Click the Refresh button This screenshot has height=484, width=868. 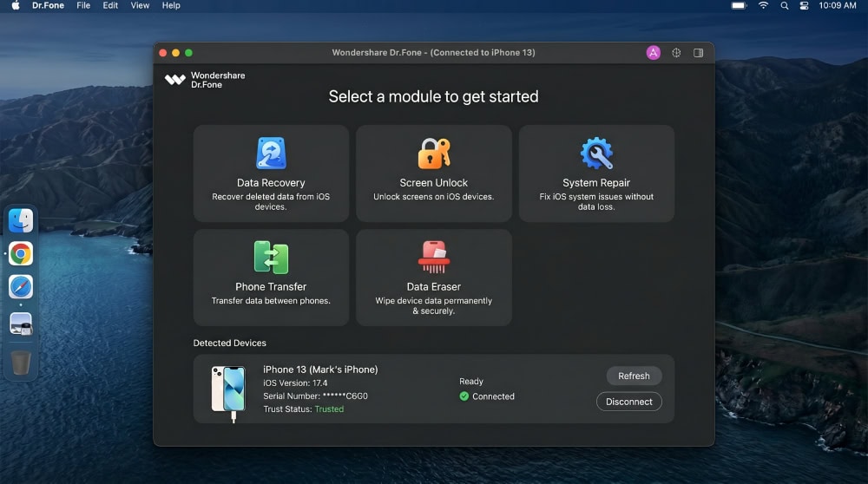click(x=634, y=376)
